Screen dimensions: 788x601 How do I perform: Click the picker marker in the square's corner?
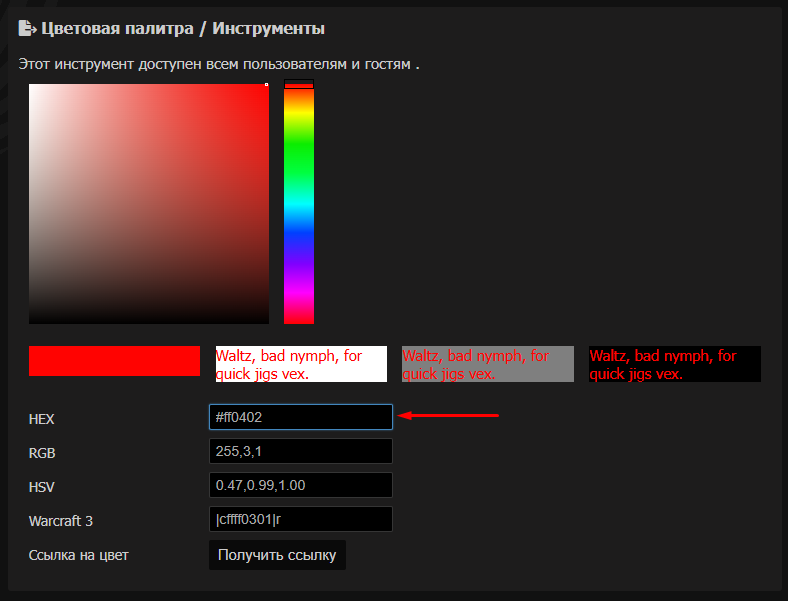tap(266, 84)
